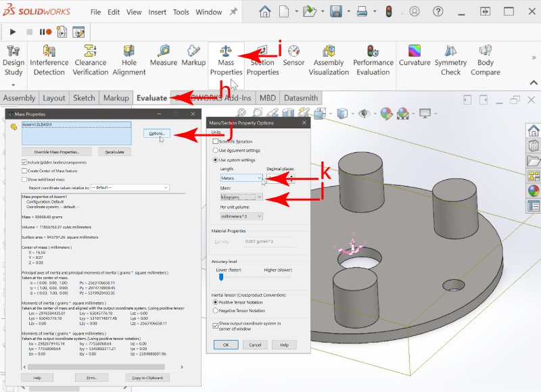The image size is (541, 392).
Task: Open the Per unit volume dropdown
Action: [x=241, y=216]
